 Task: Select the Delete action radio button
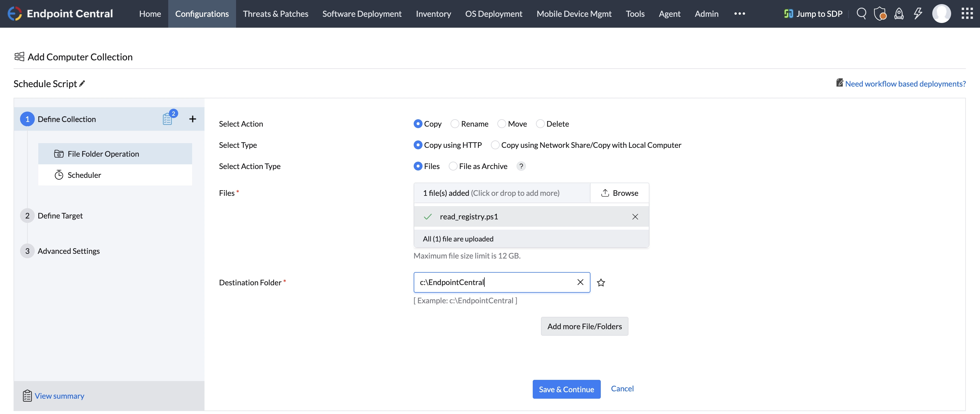coord(540,124)
